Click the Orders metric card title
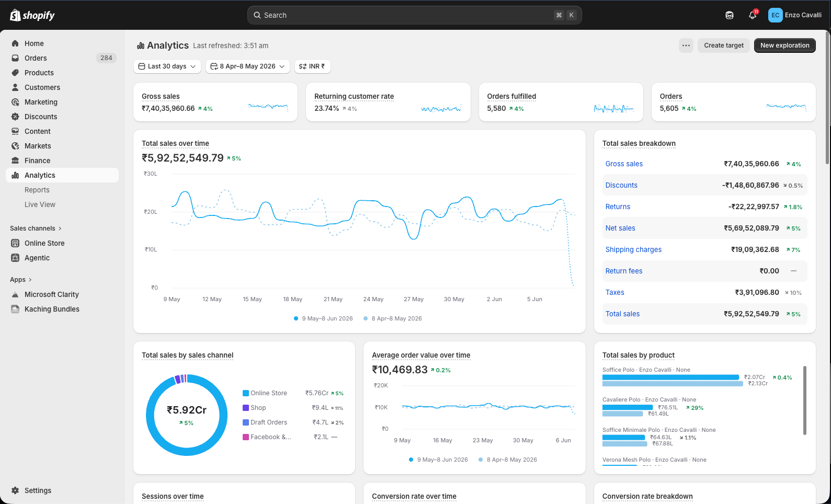 pos(671,96)
